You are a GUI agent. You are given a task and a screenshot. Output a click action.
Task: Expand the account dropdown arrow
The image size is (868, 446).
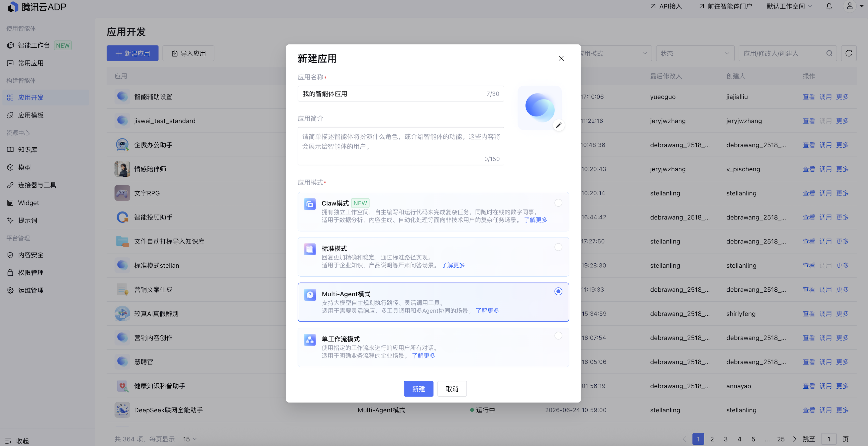[862, 6]
